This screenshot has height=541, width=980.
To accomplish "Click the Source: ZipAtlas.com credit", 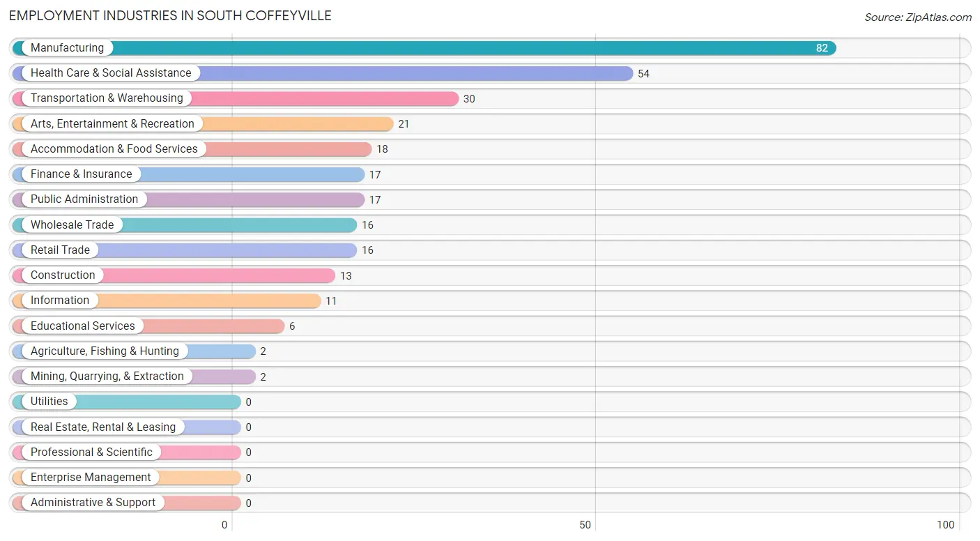I will (918, 17).
